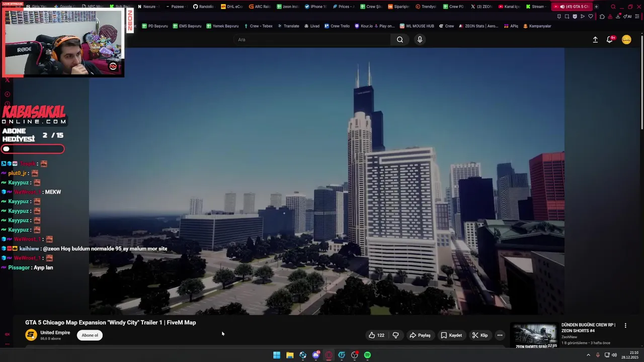
Task: Open the clock and date in taskbar
Action: [629, 355]
